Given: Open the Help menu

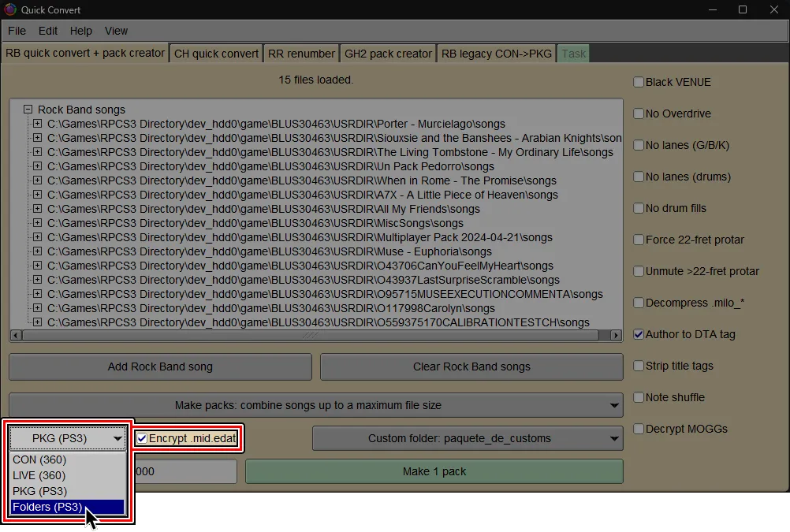Looking at the screenshot, I should [80, 31].
